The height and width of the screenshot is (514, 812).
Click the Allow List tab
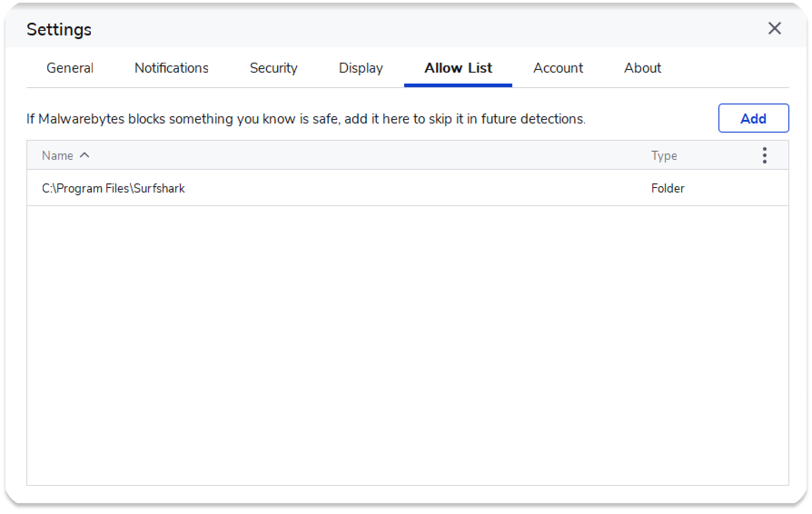point(458,68)
